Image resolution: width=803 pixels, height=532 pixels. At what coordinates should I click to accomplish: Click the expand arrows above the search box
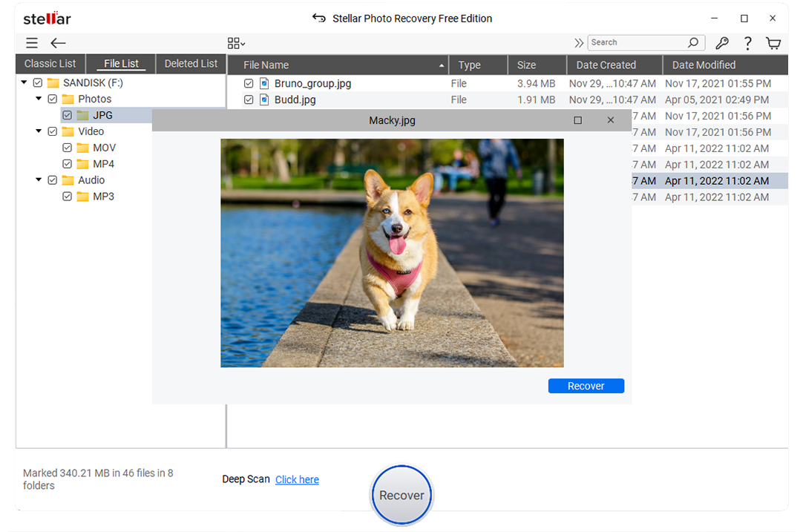click(578, 42)
